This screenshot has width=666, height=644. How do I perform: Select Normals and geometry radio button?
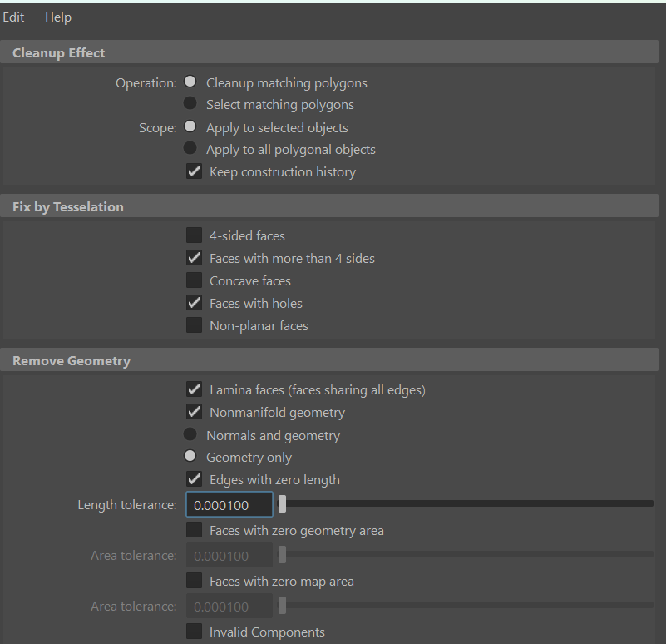190,435
